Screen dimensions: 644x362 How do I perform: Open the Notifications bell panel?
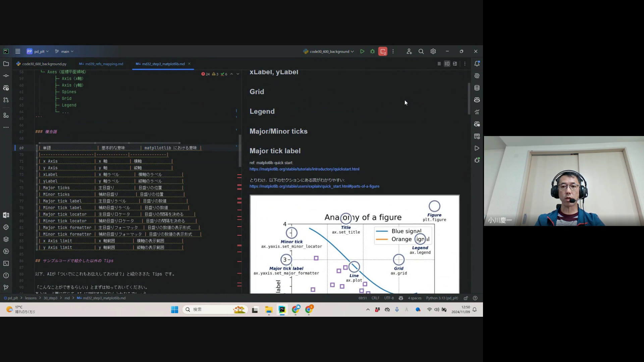(x=477, y=64)
